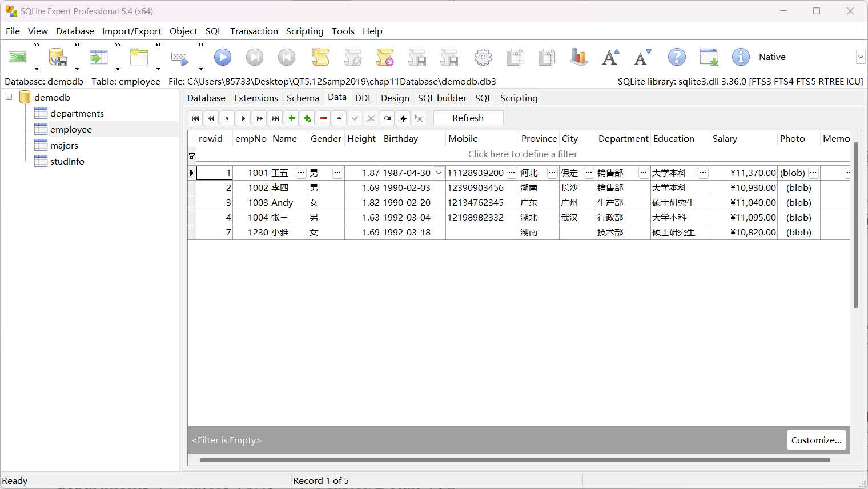Open the Tools menu
The image size is (868, 489).
343,31
